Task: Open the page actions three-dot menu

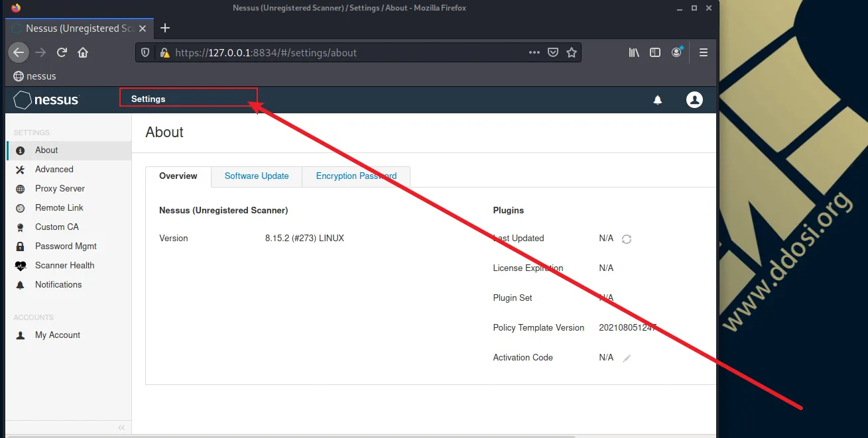Action: tap(534, 53)
